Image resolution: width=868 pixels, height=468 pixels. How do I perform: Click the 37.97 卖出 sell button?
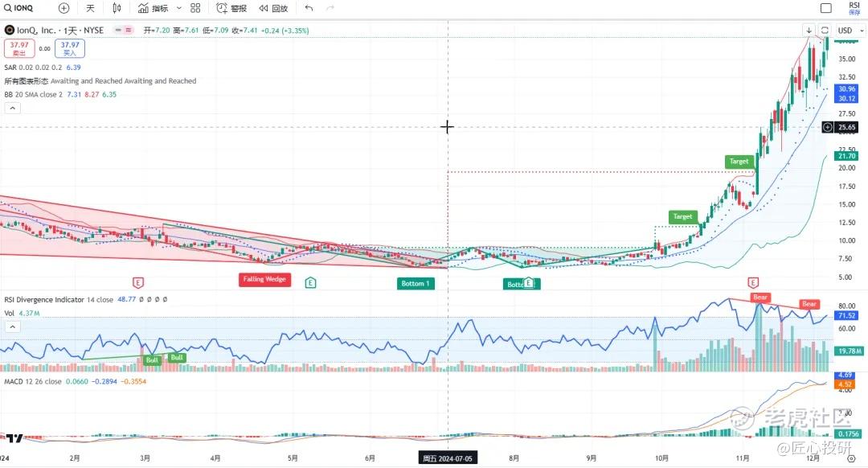19,48
